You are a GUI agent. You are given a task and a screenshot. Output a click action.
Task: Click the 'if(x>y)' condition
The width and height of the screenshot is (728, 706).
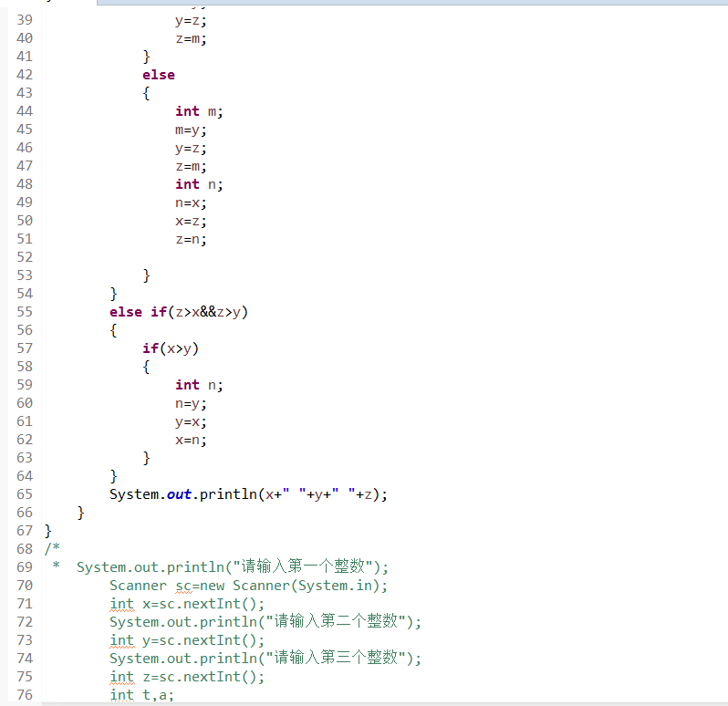coord(171,348)
